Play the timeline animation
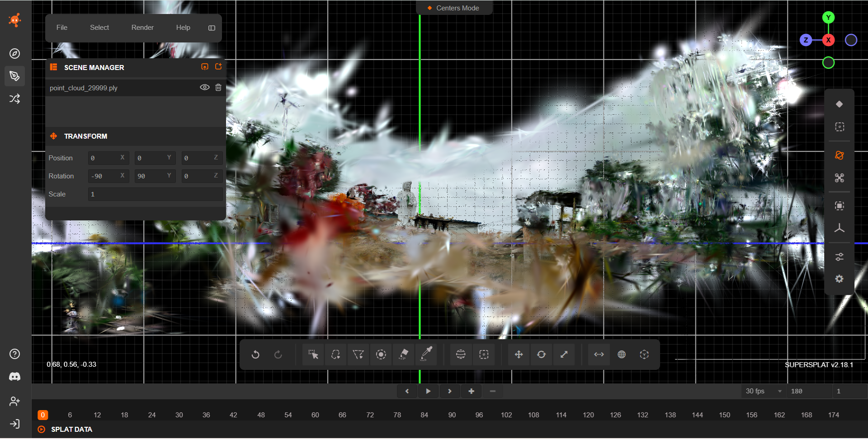This screenshot has height=439, width=868. coord(428,391)
